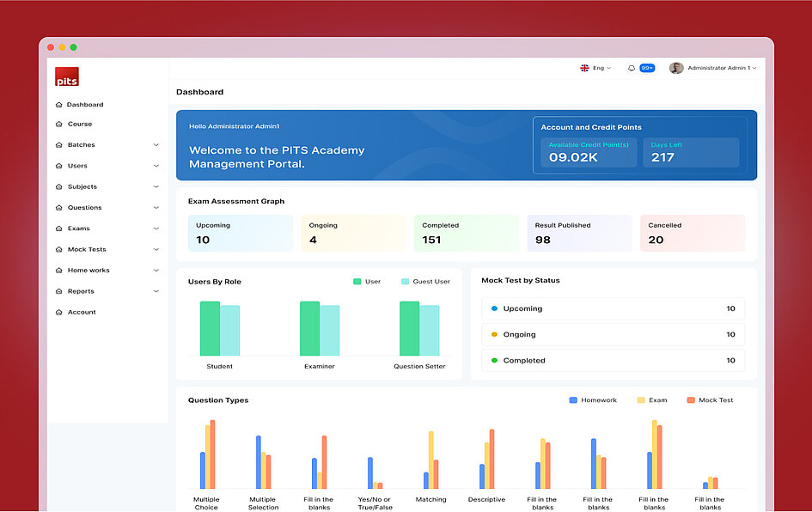The image size is (812, 512).
Task: Click the PITS logo in the sidebar
Action: [67, 77]
